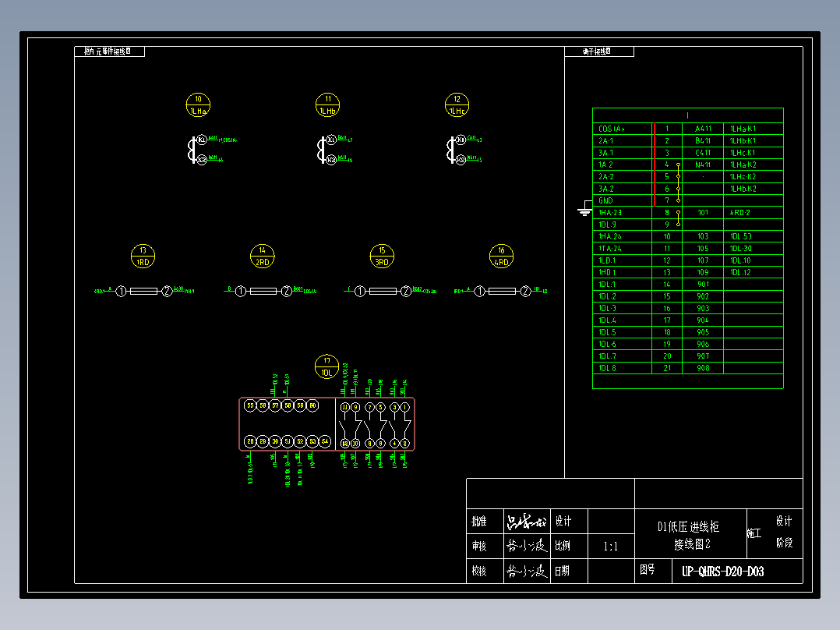This screenshot has height=630, width=840.
Task: Select the 1:1 scale value in title block
Action: click(x=610, y=547)
